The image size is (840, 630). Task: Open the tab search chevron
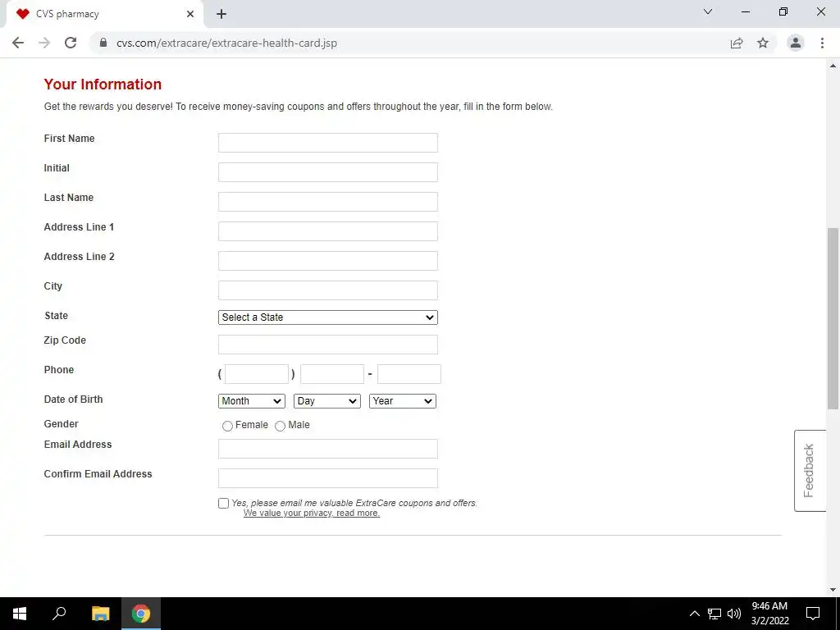click(x=708, y=11)
